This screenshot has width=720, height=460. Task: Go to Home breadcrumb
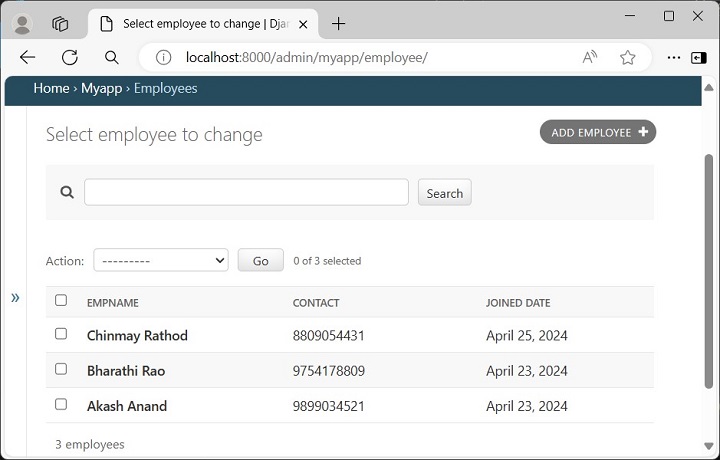[x=51, y=88]
